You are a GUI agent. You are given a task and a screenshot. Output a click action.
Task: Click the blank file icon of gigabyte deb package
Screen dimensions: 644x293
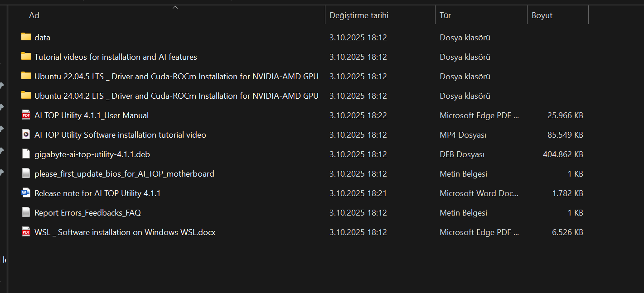pos(26,154)
